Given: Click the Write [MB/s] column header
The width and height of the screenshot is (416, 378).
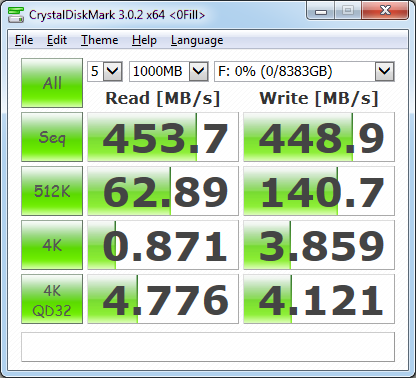Looking at the screenshot, I should point(319,99).
